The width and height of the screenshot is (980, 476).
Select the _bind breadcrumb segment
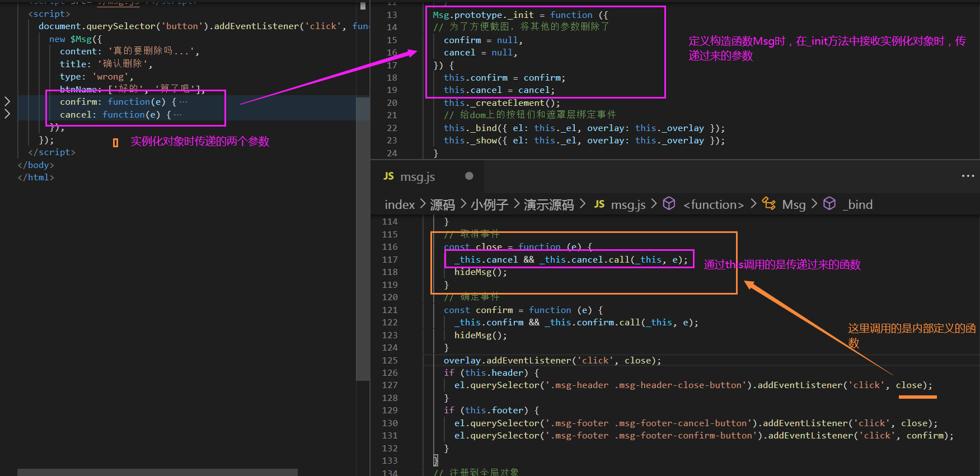point(858,205)
